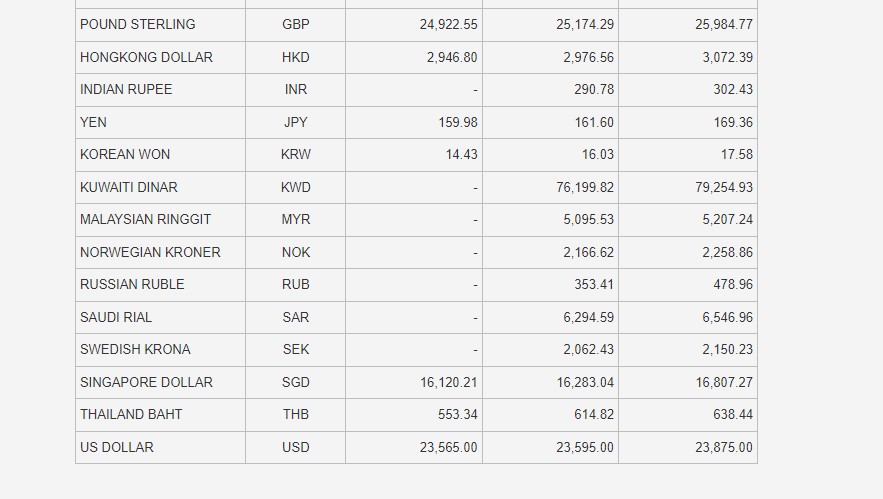Click the NOK currency code
883x499 pixels.
296,252
